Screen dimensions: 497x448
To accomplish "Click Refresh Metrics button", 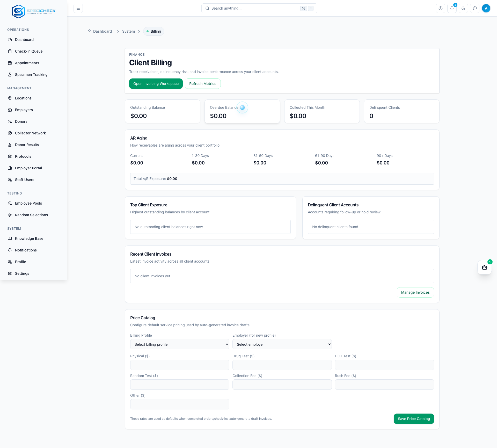I will tap(203, 84).
